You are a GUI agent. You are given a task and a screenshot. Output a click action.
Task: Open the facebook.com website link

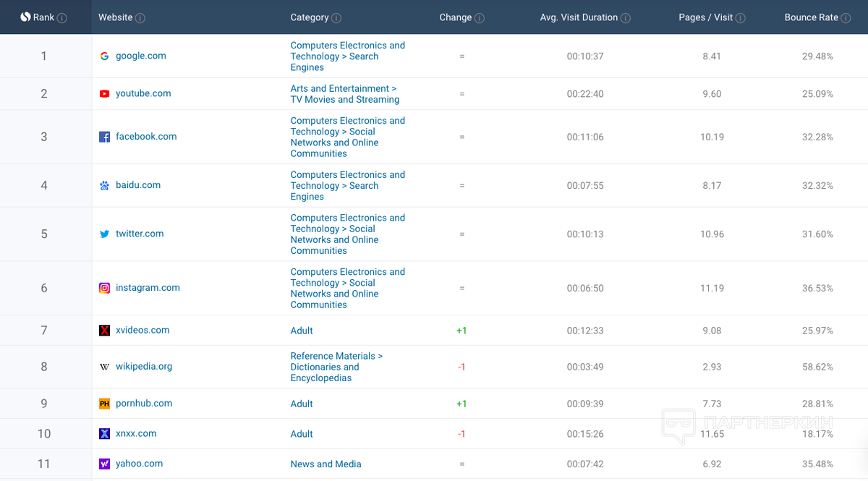(x=146, y=136)
